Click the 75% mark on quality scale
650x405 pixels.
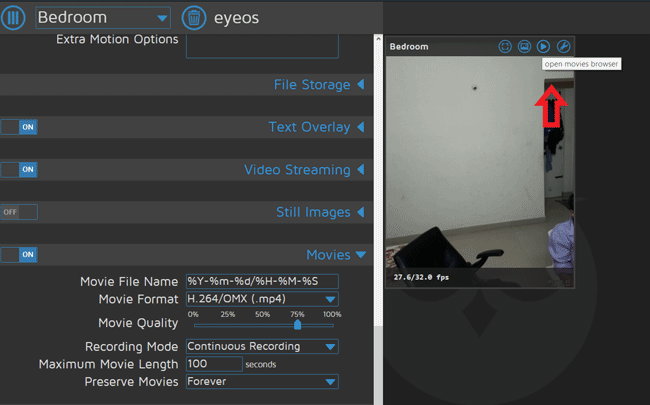click(297, 314)
